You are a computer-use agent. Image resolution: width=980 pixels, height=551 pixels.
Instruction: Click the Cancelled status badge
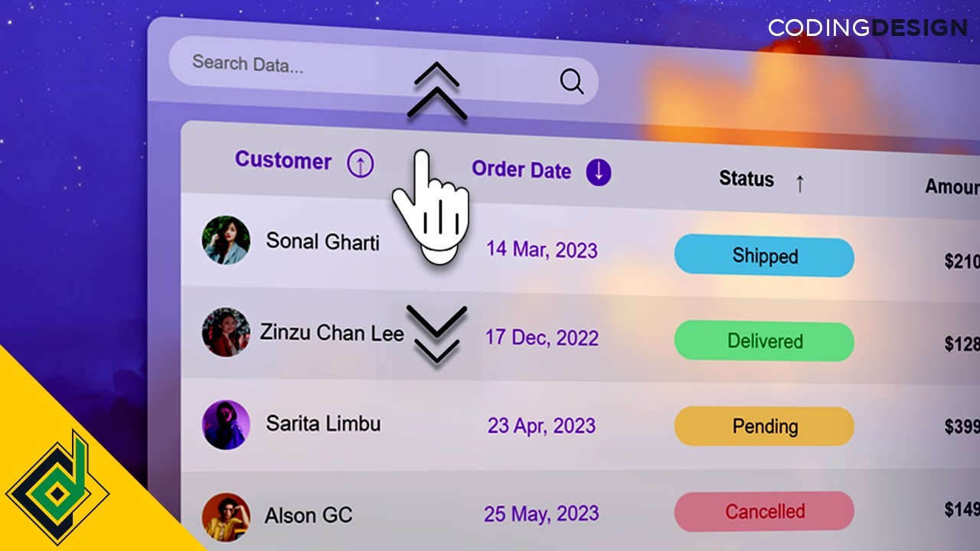(x=764, y=511)
